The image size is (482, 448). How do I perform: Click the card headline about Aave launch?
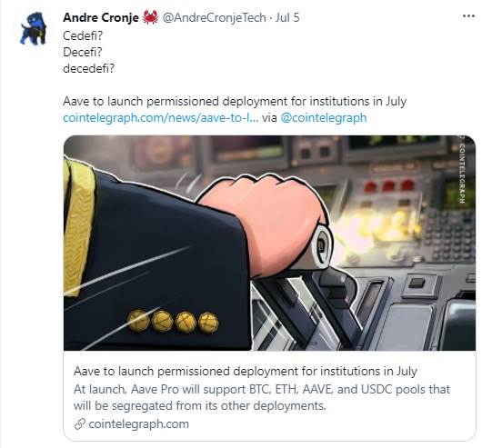[246, 372]
